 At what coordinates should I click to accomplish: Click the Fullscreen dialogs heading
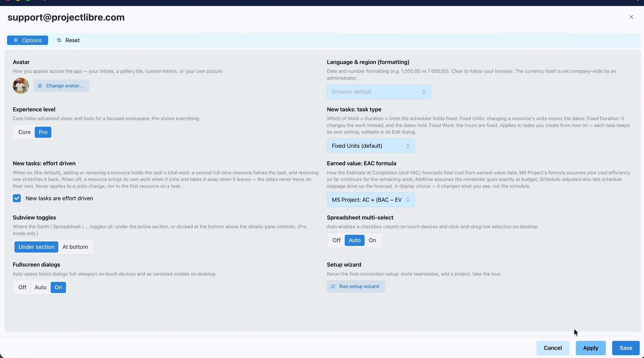pyautogui.click(x=36, y=265)
